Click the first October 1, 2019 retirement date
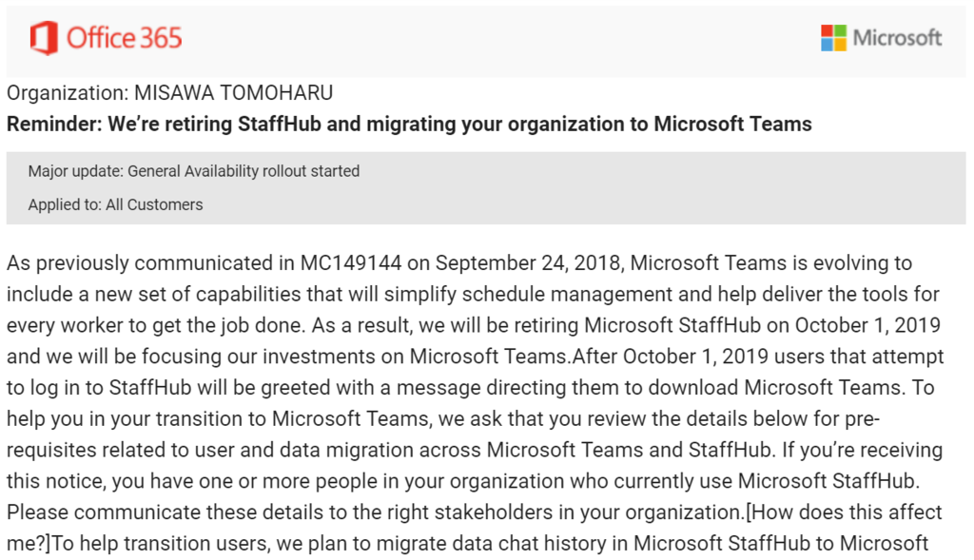Image resolution: width=974 pixels, height=560 pixels. (867, 325)
